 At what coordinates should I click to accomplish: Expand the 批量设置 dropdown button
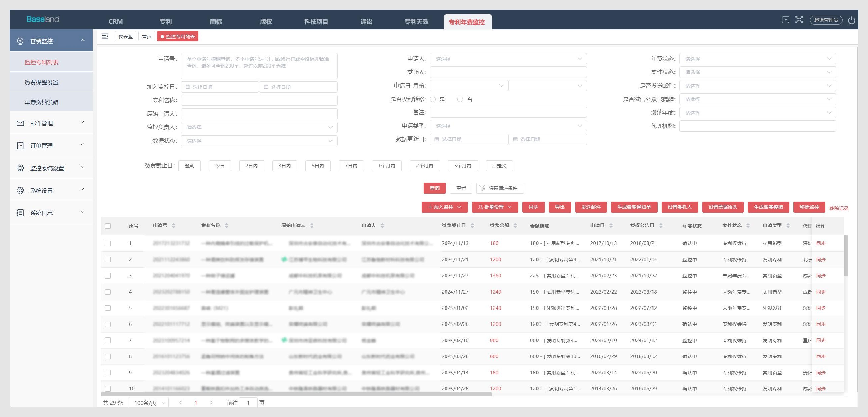(495, 207)
